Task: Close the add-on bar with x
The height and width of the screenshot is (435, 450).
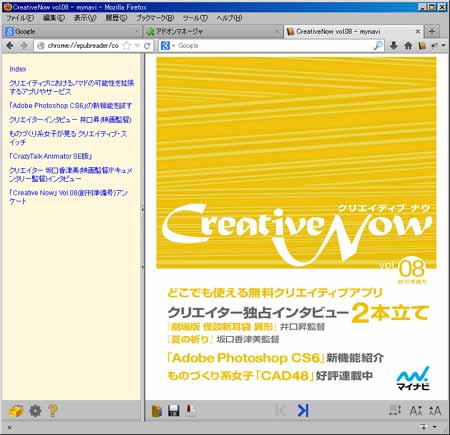Action: click(9, 427)
